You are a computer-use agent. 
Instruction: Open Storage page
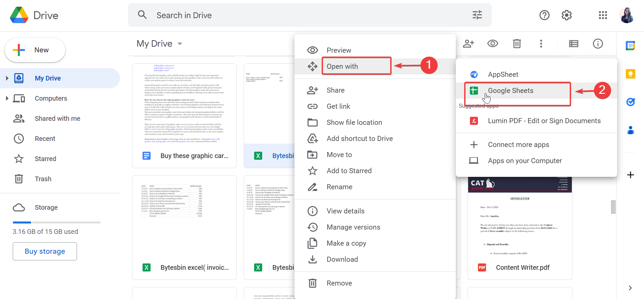(x=60, y=207)
